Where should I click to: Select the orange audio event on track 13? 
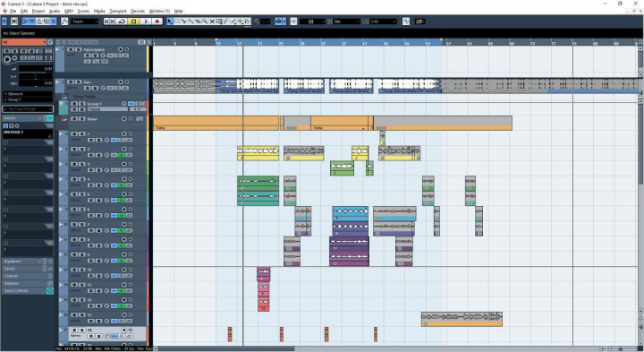pos(462,319)
